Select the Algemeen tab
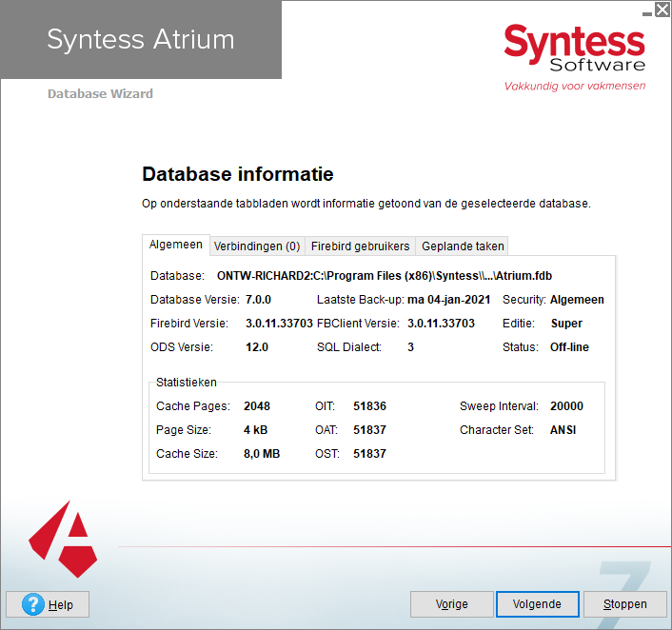The height and width of the screenshot is (630, 672). tap(176, 245)
